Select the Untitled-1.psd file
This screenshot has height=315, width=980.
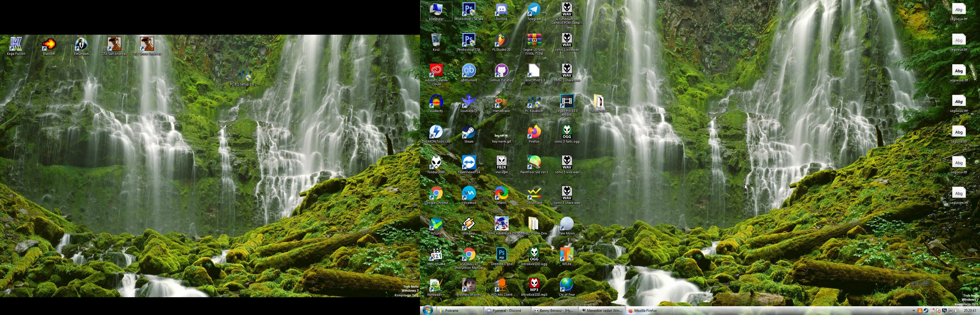click(501, 257)
